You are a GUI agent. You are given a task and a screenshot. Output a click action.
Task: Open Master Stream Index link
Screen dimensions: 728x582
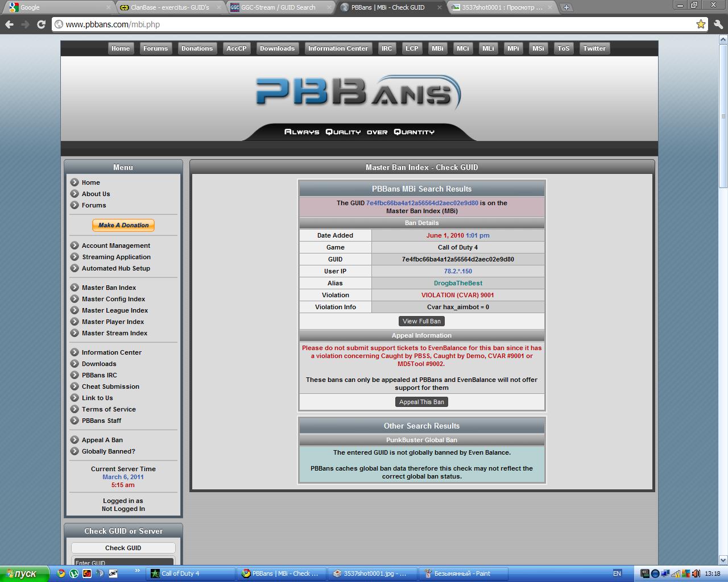pyautogui.click(x=114, y=333)
